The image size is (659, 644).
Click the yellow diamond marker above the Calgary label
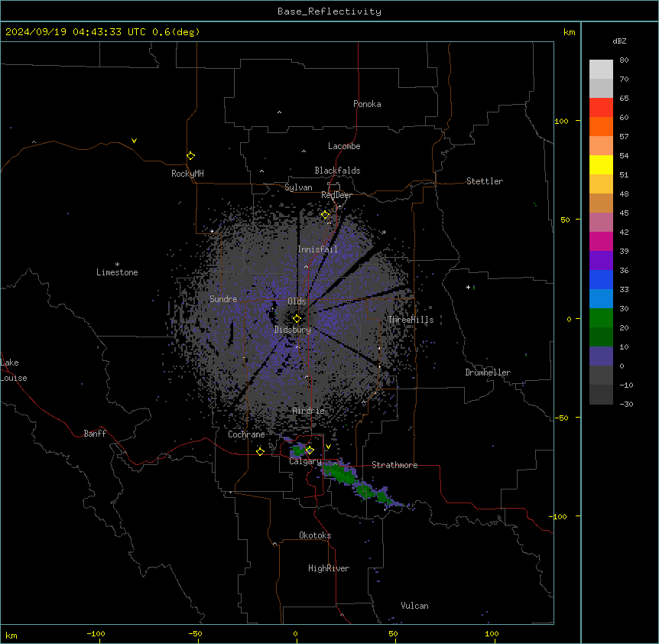[x=310, y=450]
